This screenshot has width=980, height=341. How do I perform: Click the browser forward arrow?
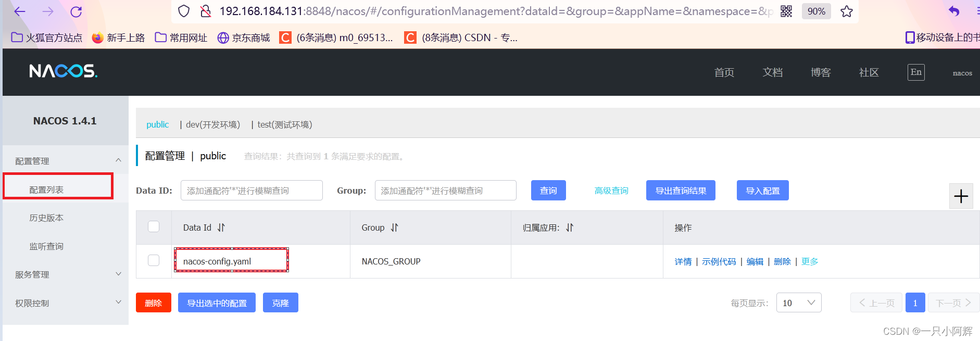point(48,11)
